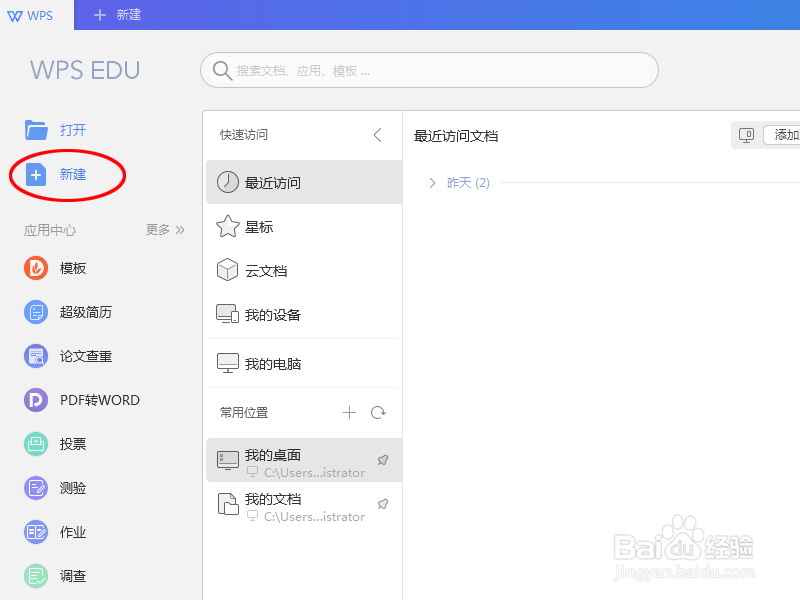Open the 作业 homework icon
Viewport: 800px width, 600px height.
pos(36,532)
